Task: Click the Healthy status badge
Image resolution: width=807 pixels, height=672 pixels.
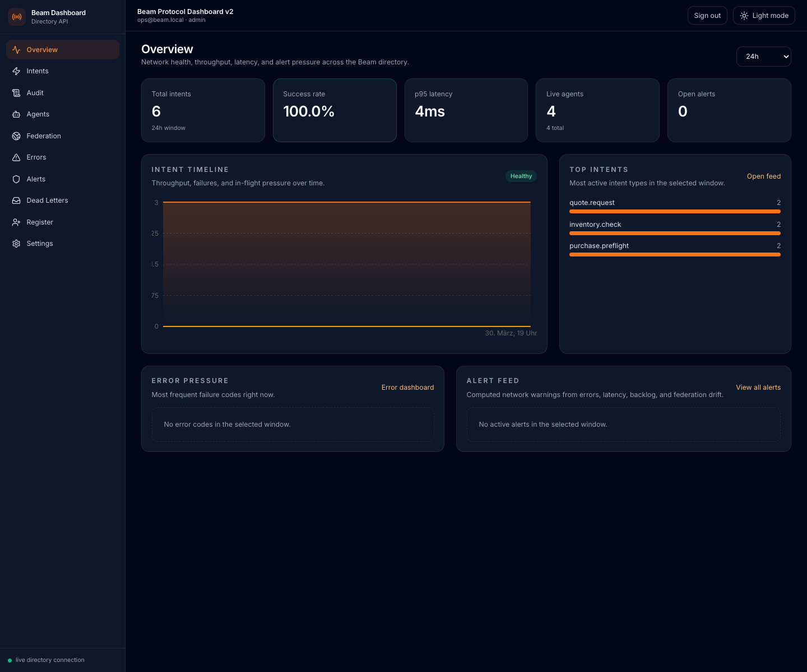Action: coord(521,176)
